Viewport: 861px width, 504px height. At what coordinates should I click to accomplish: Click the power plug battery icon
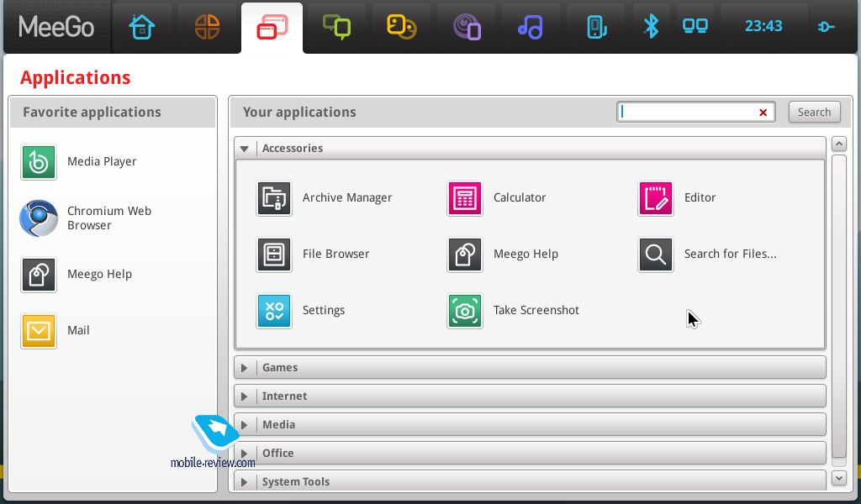click(x=827, y=26)
